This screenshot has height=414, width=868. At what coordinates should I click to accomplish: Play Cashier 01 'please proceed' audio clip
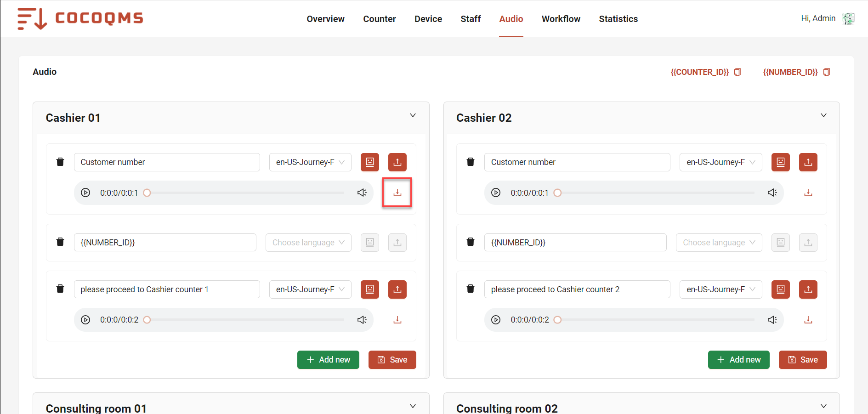[85, 320]
